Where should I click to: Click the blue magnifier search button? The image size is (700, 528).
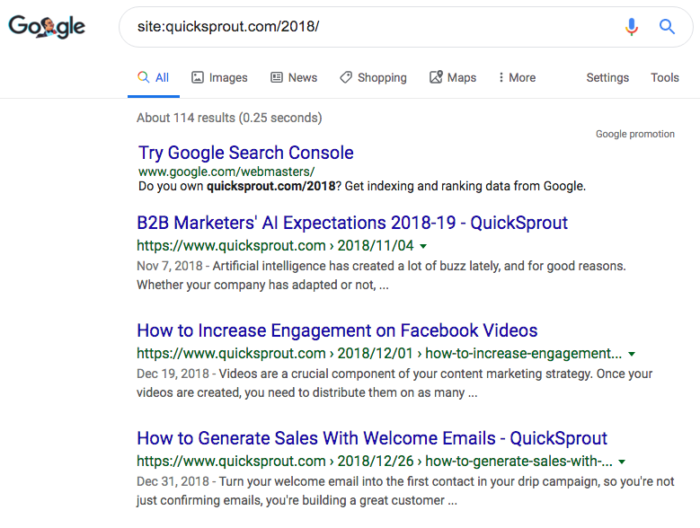click(x=667, y=27)
